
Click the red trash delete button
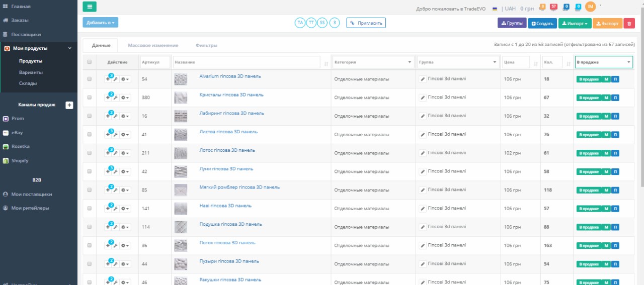[629, 23]
